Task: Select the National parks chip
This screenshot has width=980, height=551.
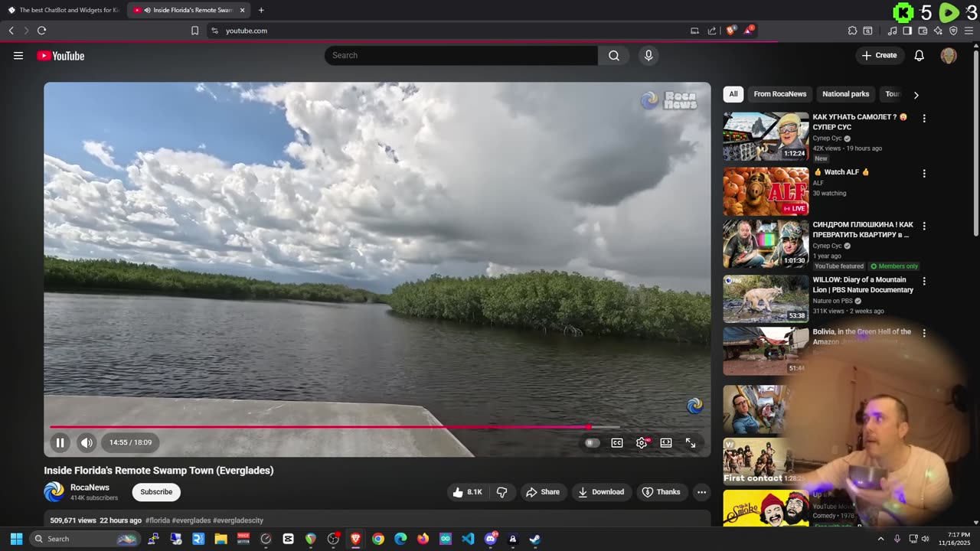Action: click(846, 94)
